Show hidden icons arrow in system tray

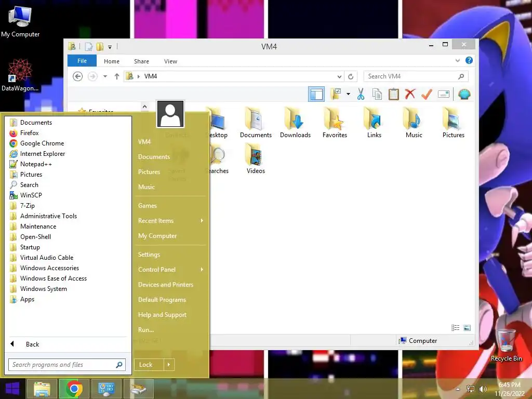(458, 389)
